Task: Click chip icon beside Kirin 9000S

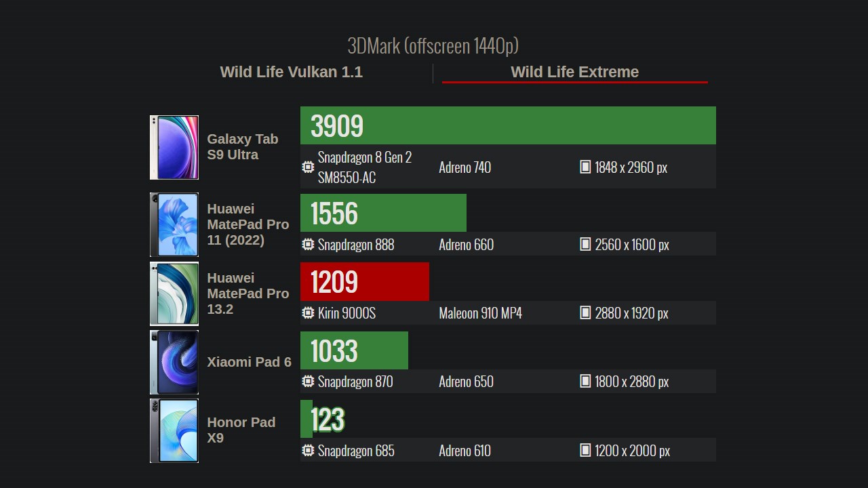Action: tap(308, 313)
